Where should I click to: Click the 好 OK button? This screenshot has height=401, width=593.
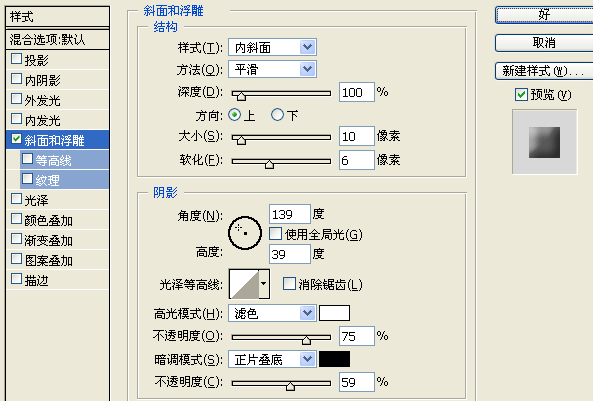pyautogui.click(x=544, y=15)
